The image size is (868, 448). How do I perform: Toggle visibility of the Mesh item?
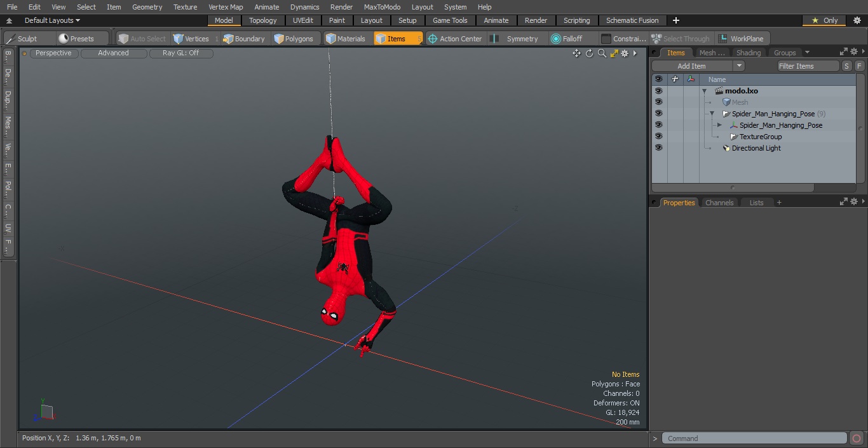[x=658, y=102]
